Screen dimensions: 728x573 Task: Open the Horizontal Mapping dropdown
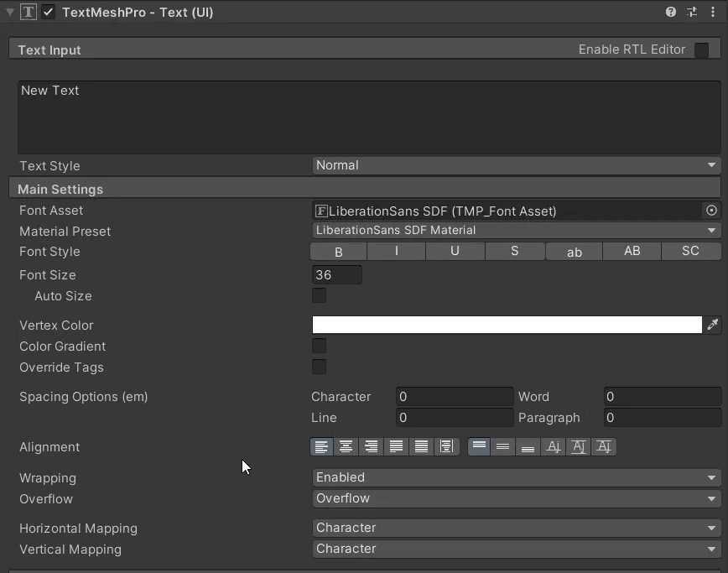517,528
